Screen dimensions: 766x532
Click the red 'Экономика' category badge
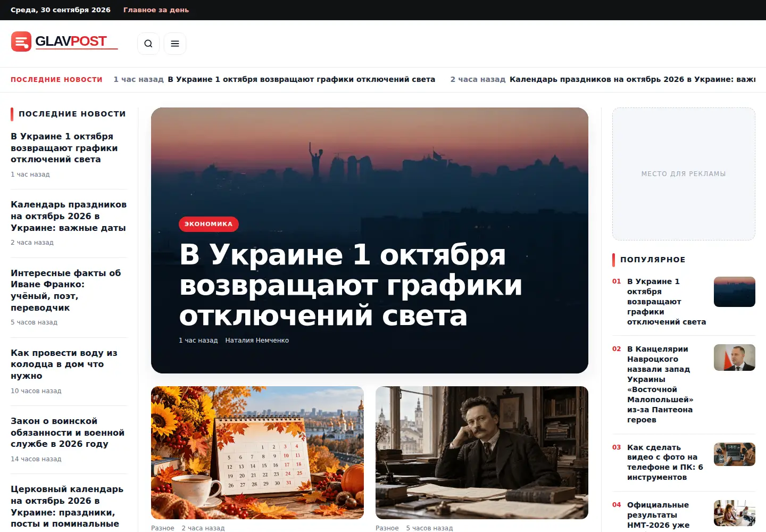click(x=209, y=224)
